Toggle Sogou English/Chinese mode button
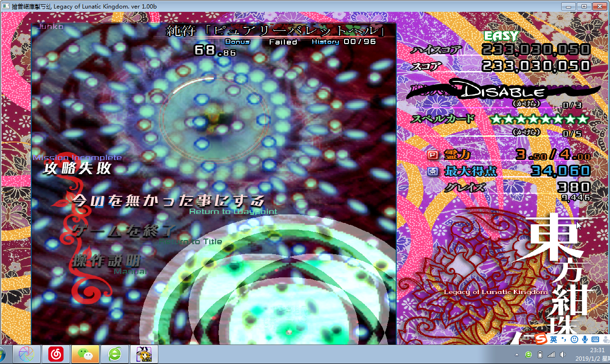The width and height of the screenshot is (610, 364). click(554, 339)
